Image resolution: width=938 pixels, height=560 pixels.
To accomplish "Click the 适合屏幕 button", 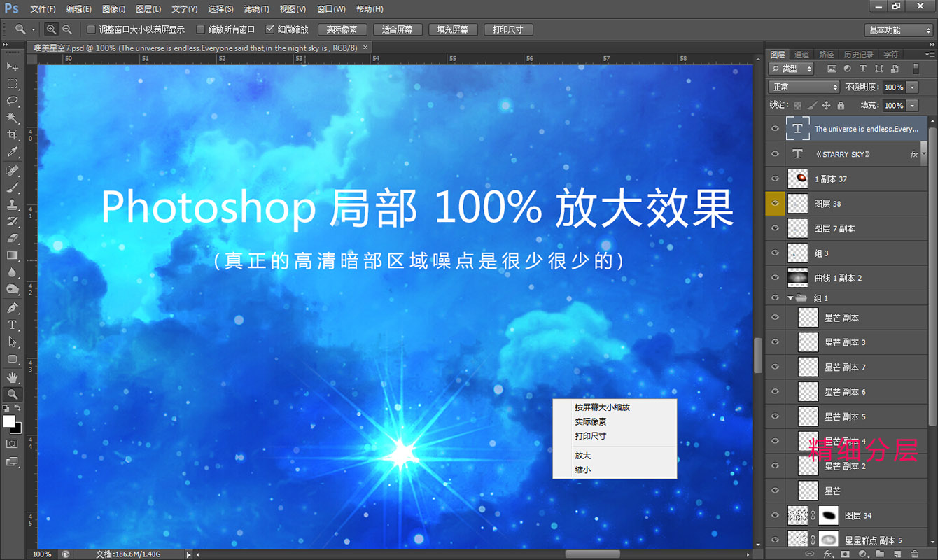I will (x=398, y=29).
